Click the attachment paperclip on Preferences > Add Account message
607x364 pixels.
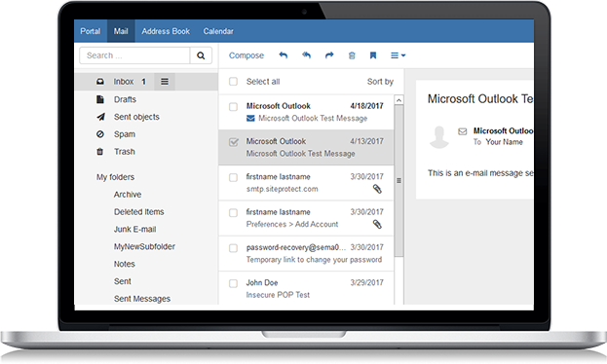point(377,225)
